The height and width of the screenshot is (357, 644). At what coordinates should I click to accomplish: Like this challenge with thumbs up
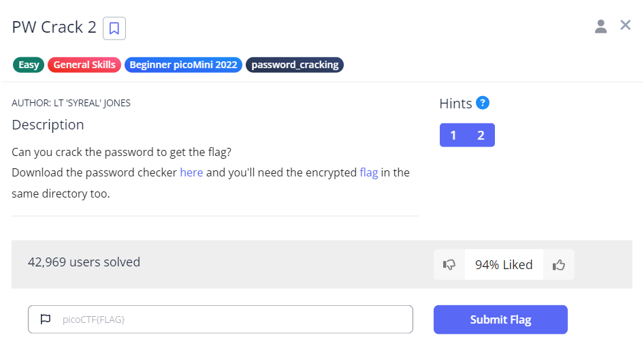click(559, 264)
